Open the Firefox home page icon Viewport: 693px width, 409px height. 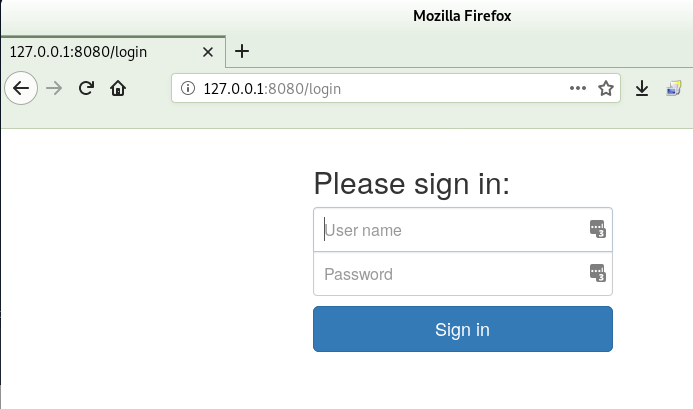[118, 88]
